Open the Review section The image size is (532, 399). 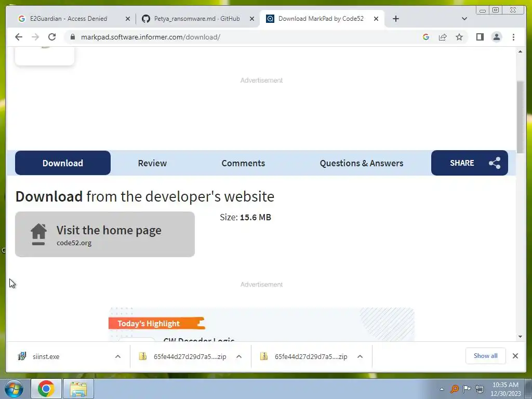pos(152,163)
